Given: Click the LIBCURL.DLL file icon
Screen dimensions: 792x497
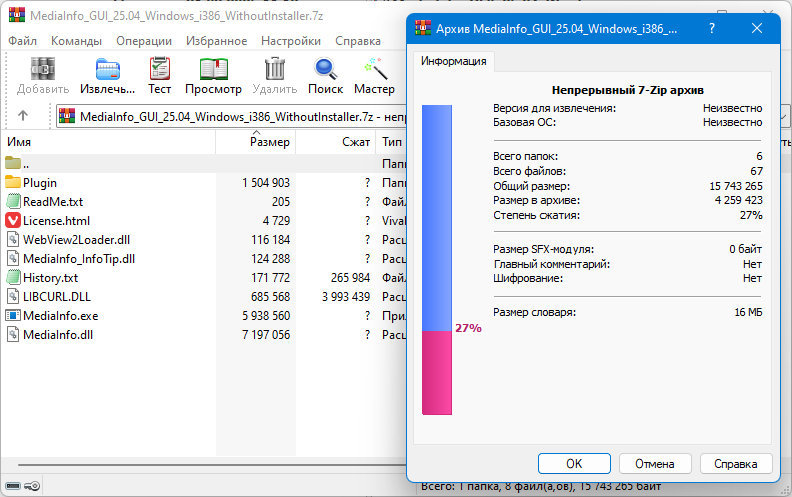Looking at the screenshot, I should tap(13, 296).
